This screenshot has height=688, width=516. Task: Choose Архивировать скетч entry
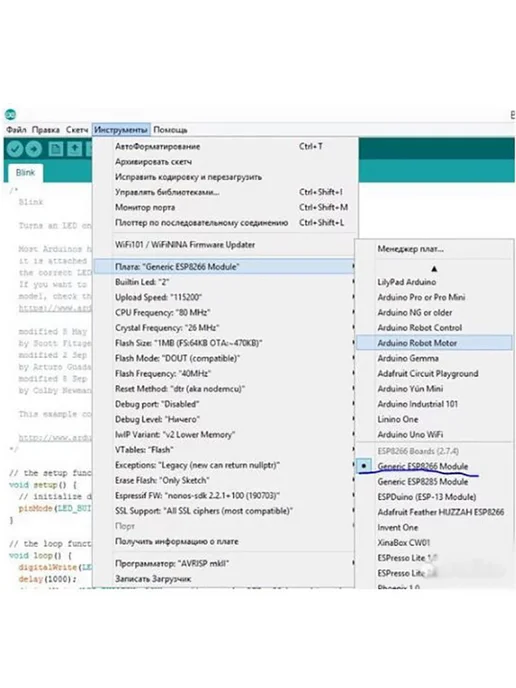point(225,162)
